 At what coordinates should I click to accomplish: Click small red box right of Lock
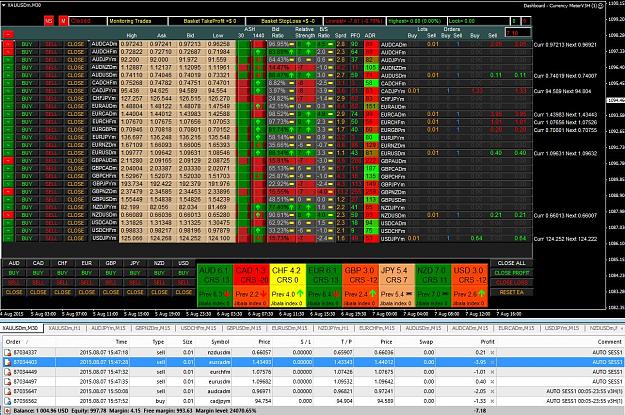525,21
